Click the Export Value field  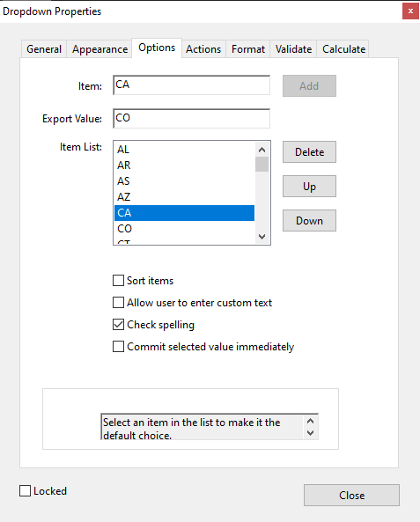[x=192, y=119]
